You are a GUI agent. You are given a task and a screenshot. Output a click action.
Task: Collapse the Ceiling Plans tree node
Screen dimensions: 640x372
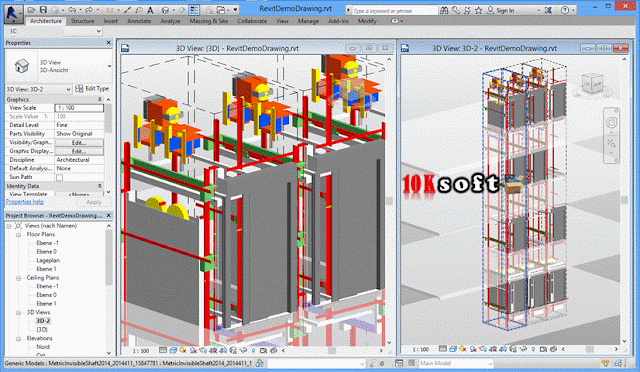[18, 278]
